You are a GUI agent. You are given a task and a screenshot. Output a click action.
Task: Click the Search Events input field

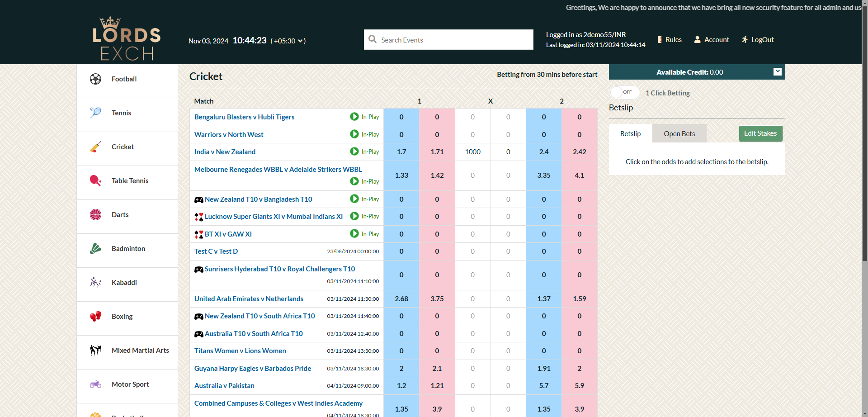tap(448, 40)
